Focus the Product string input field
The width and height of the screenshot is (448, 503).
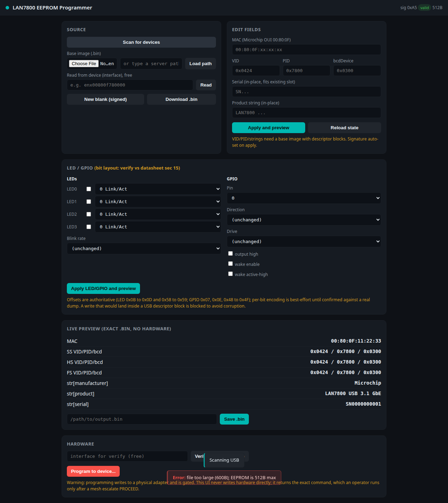[306, 113]
